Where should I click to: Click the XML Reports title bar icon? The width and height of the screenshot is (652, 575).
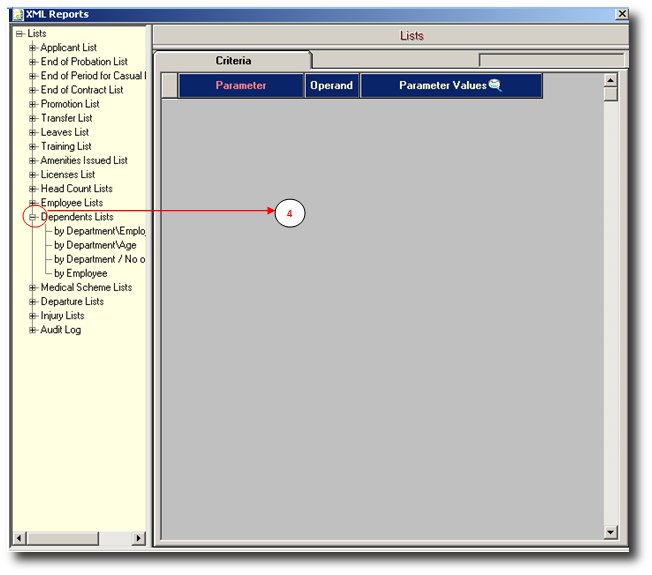pyautogui.click(x=17, y=14)
